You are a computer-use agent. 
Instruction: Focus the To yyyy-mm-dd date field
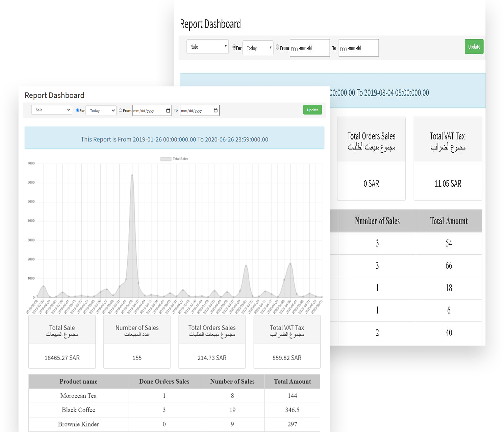coord(358,48)
